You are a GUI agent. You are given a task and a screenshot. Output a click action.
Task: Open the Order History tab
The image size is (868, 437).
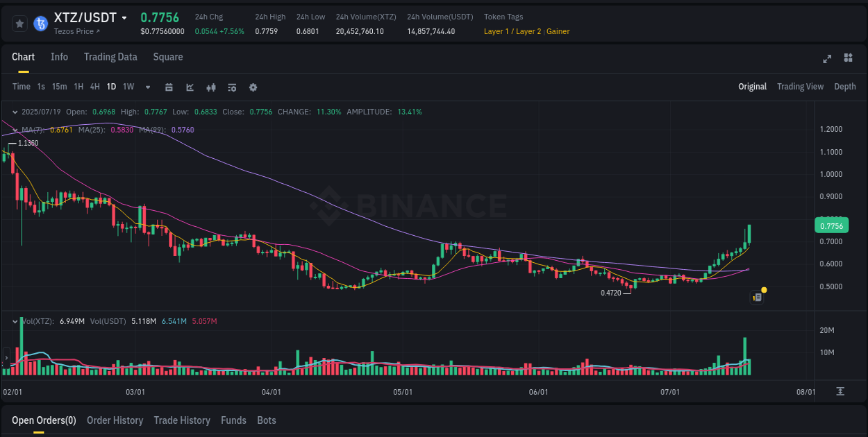[115, 420]
